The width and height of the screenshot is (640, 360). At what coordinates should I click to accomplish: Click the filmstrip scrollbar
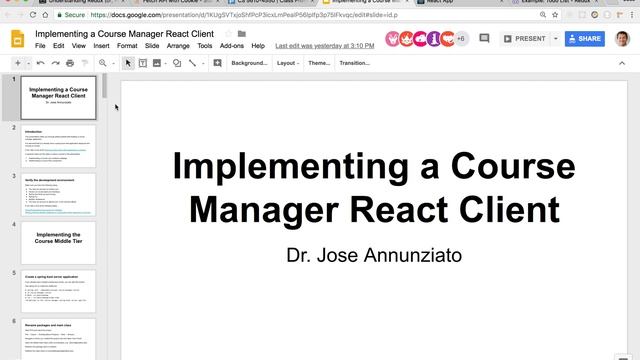point(104,86)
